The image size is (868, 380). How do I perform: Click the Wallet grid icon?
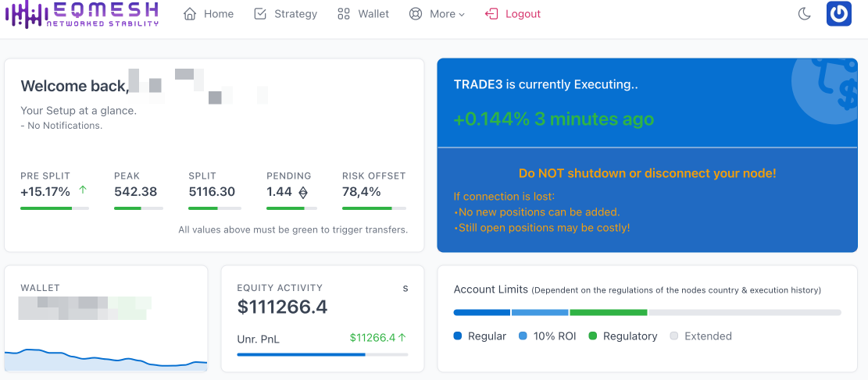[x=344, y=14]
